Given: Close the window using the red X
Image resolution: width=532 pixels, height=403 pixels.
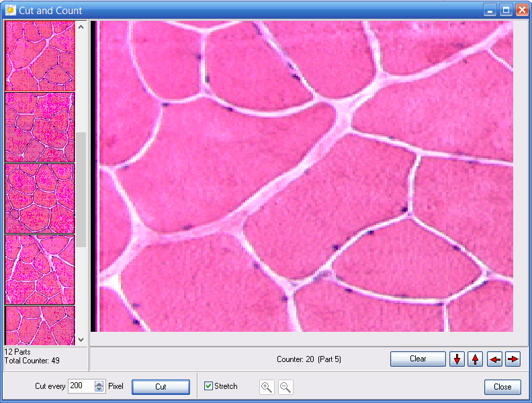Looking at the screenshot, I should point(522,10).
